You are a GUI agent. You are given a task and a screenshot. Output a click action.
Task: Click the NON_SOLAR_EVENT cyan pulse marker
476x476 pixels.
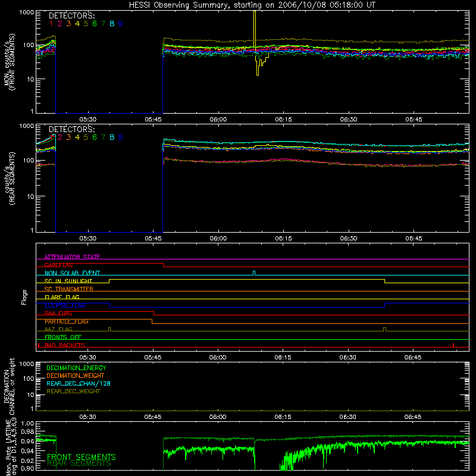pos(254,273)
